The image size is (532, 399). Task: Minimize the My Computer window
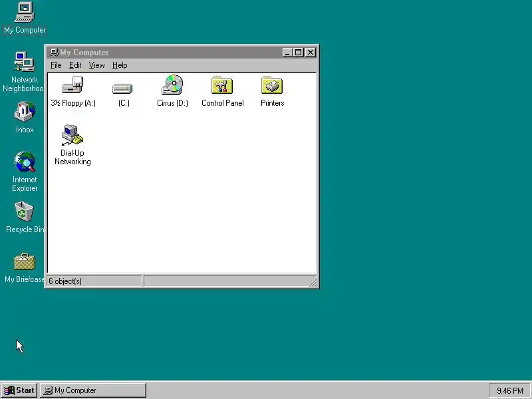coord(287,53)
